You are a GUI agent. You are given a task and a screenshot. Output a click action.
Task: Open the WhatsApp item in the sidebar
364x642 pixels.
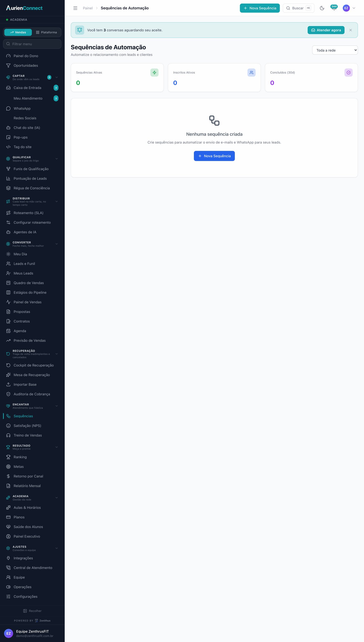coord(32,108)
